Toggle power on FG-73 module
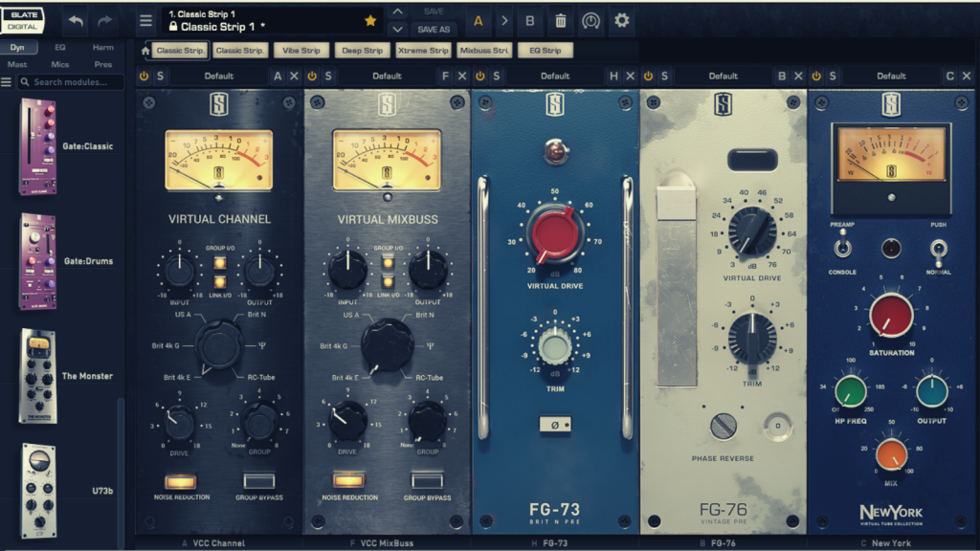The height and width of the screenshot is (551, 980). [480, 76]
